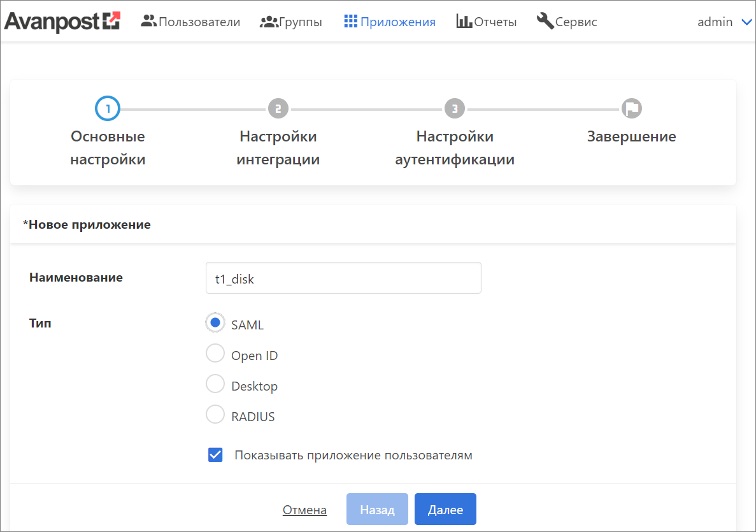The image size is (756, 532).
Task: Expand the admin dropdown chevron
Action: 746,22
